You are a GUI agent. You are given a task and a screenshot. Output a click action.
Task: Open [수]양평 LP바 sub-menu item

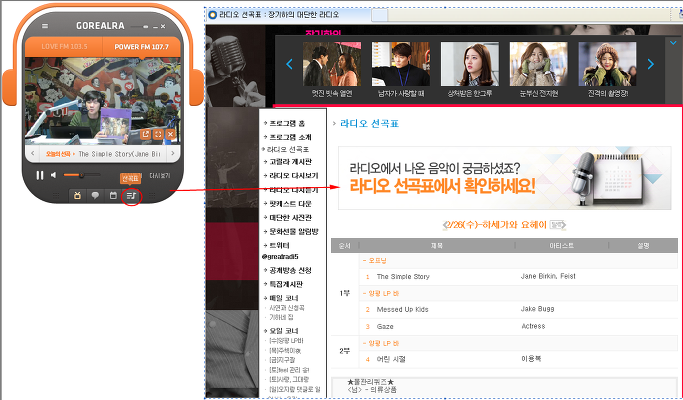tap(286, 341)
